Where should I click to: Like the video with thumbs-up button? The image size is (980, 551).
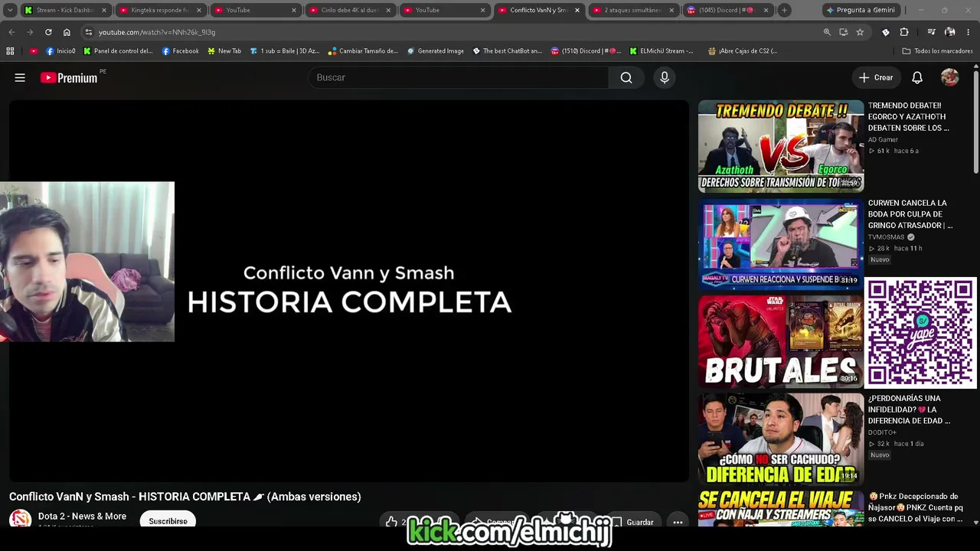[x=392, y=522]
